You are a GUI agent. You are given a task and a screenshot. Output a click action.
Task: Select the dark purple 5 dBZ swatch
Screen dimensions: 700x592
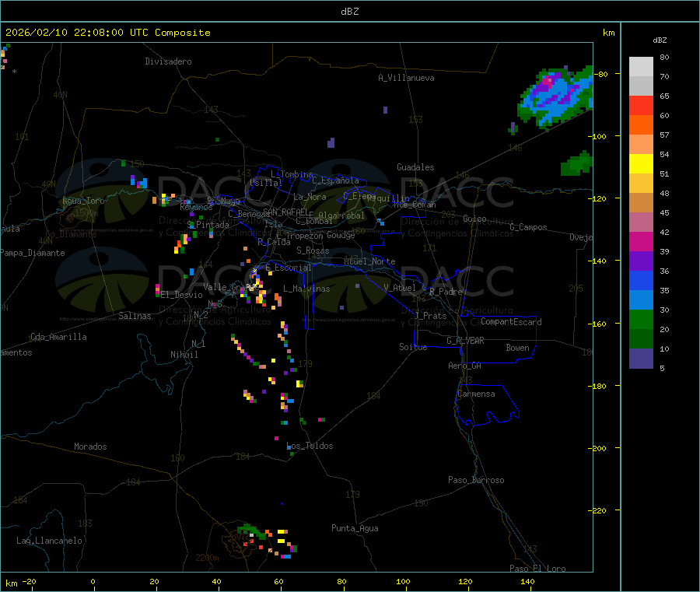coord(641,359)
